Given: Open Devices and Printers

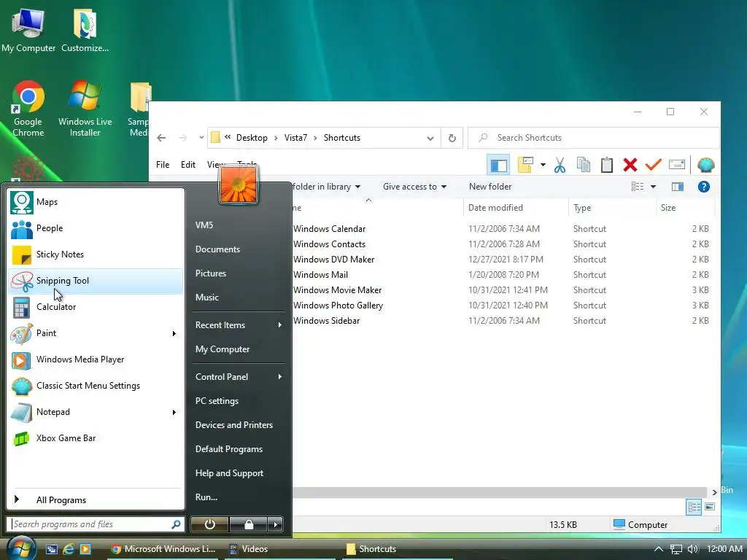Looking at the screenshot, I should (239, 425).
